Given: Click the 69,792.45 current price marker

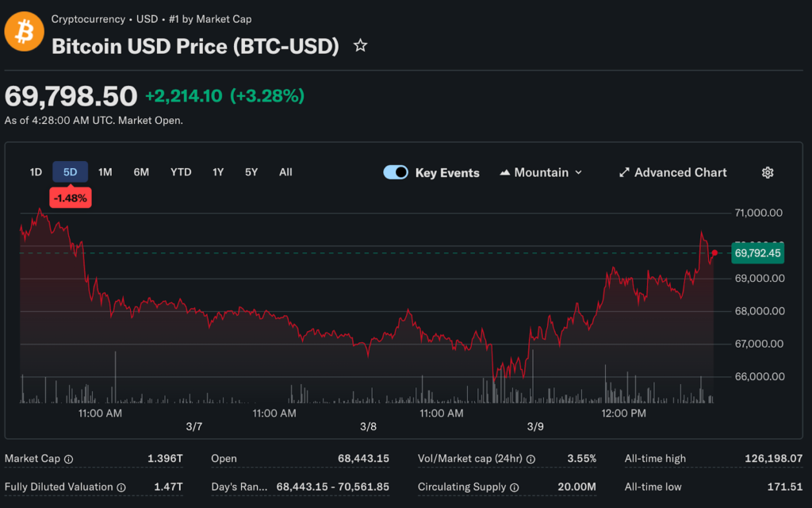Looking at the screenshot, I should [758, 253].
